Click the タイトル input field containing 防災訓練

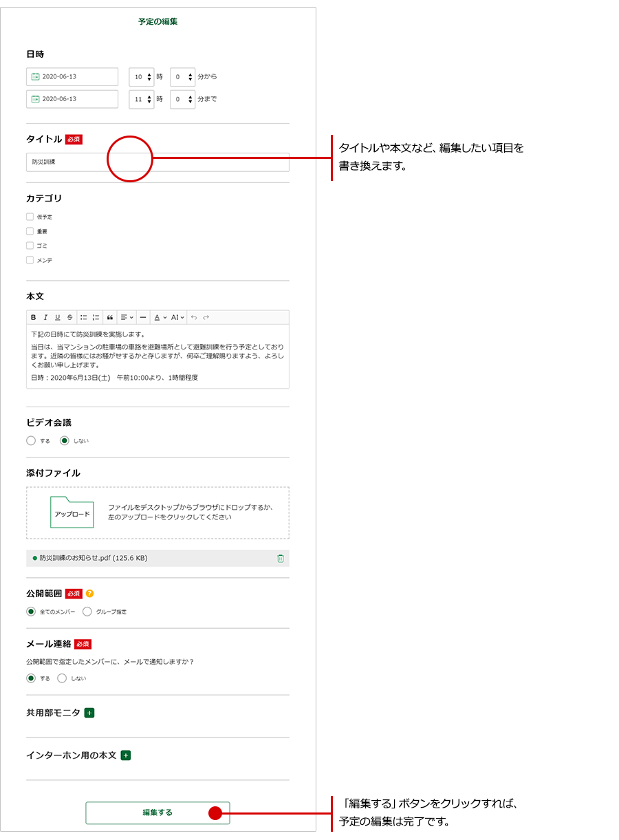pos(158,162)
